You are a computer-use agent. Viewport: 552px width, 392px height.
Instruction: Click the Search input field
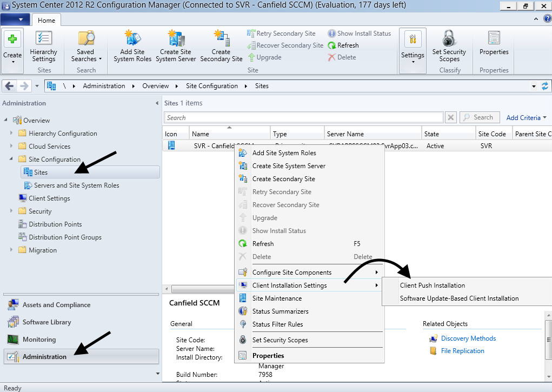pyautogui.click(x=303, y=117)
